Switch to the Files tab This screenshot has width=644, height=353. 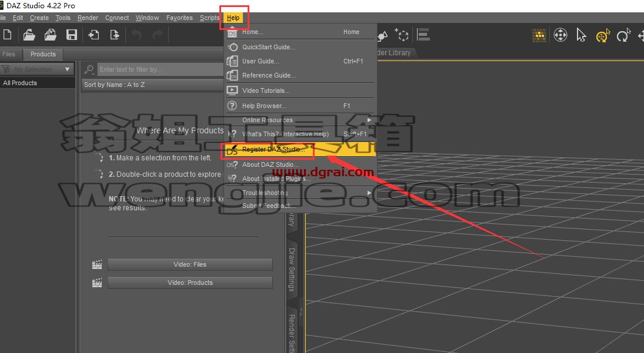(x=9, y=54)
